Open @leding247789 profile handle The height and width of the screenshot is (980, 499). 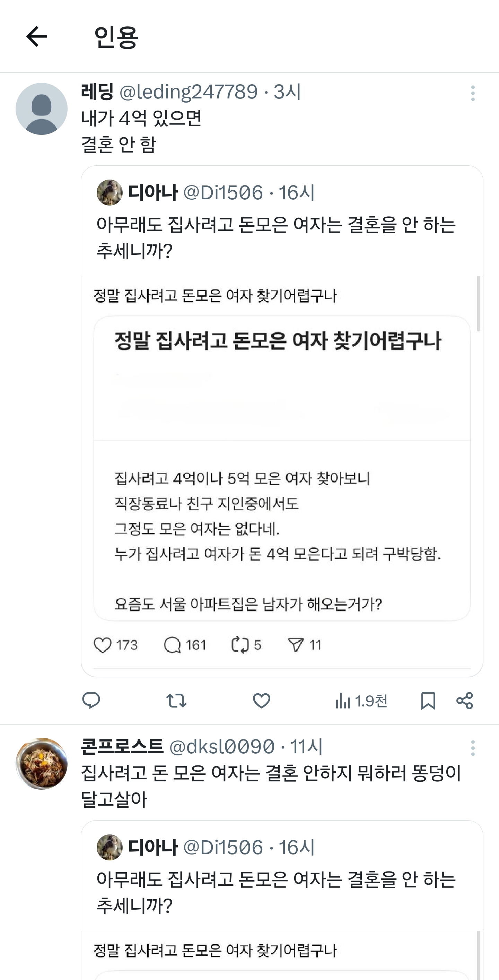(x=188, y=92)
